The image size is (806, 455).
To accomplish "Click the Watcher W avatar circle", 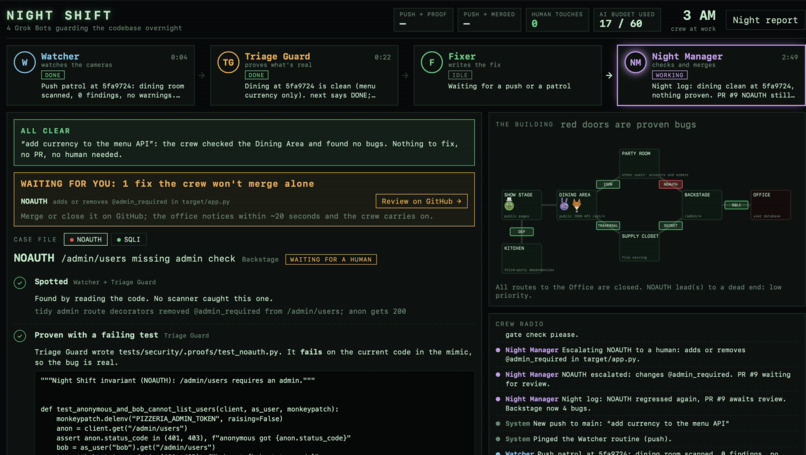I will [24, 62].
